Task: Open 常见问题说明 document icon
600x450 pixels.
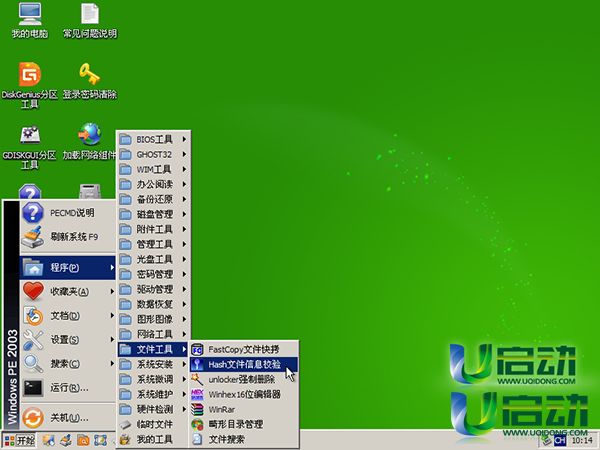Action: pos(90,15)
